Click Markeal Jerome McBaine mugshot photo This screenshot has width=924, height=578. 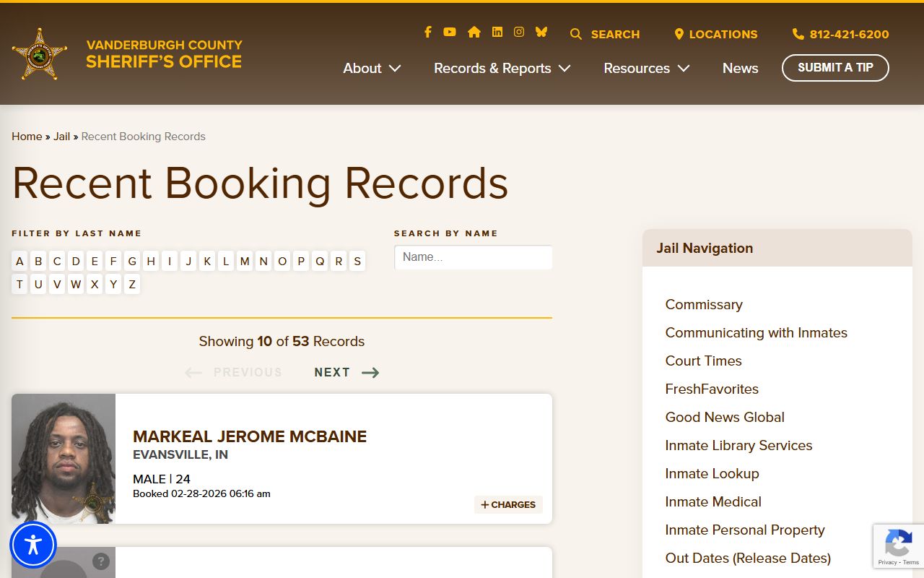point(64,459)
